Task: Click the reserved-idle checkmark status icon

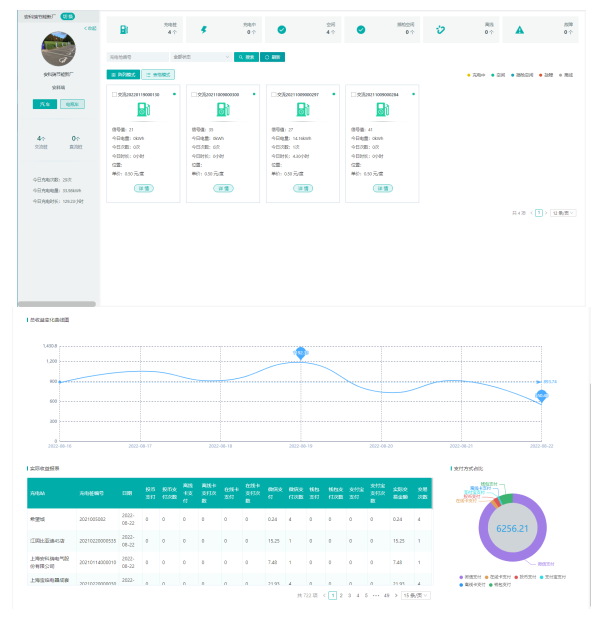Action: pyautogui.click(x=361, y=30)
